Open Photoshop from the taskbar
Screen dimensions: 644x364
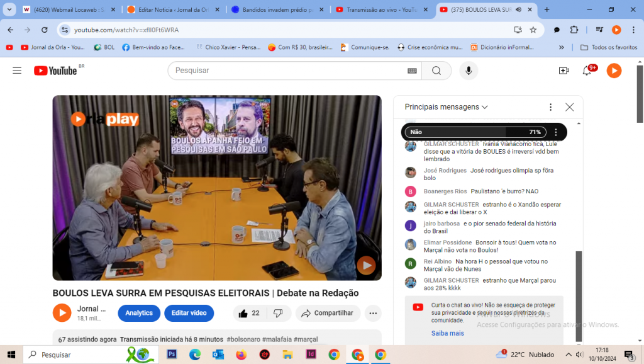pos(172,355)
